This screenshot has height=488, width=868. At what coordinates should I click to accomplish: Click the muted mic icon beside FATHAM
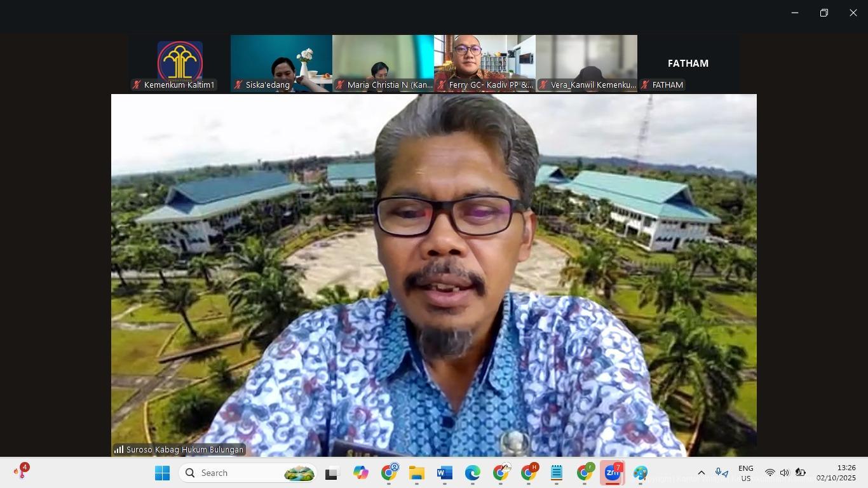click(x=645, y=85)
